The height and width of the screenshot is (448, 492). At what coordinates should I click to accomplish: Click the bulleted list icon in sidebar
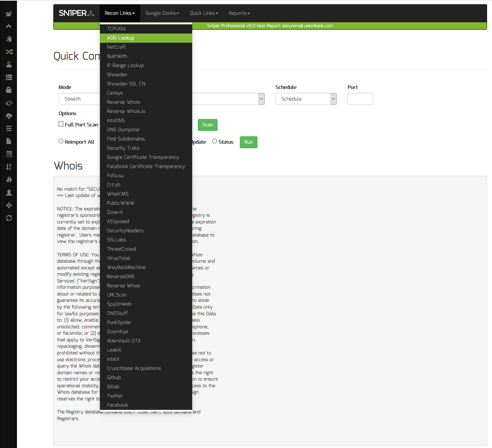point(9,77)
